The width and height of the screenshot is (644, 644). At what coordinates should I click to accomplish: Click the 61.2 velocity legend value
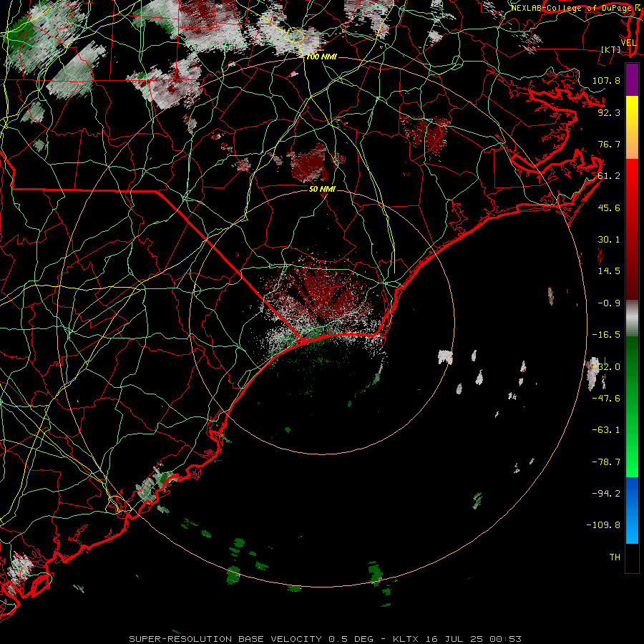609,176
